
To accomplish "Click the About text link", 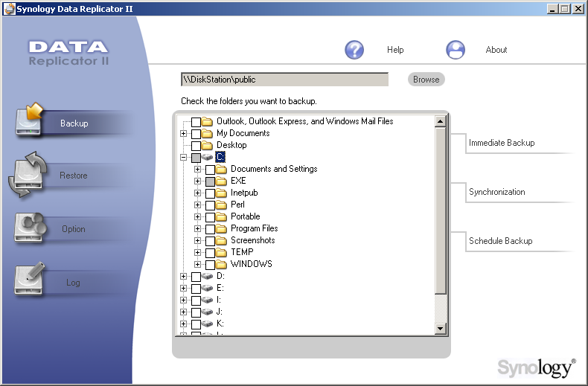I will [496, 50].
